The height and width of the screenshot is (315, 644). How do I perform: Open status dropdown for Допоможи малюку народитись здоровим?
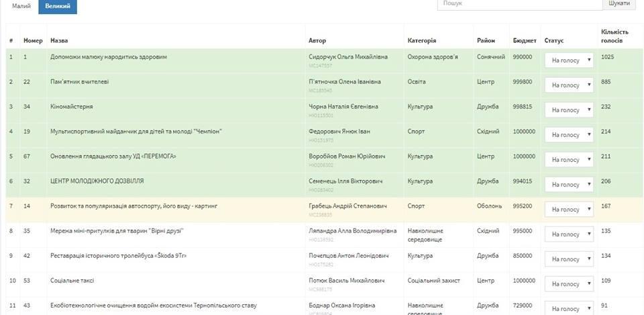point(569,60)
